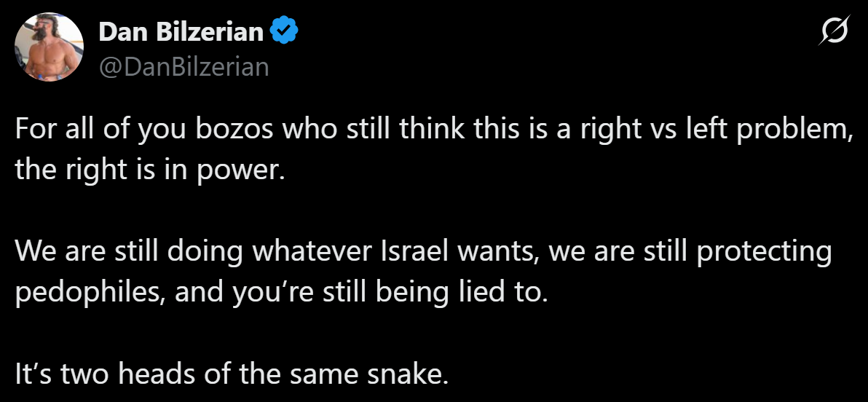
Task: Click the Dan Bilzerian display name
Action: [180, 31]
